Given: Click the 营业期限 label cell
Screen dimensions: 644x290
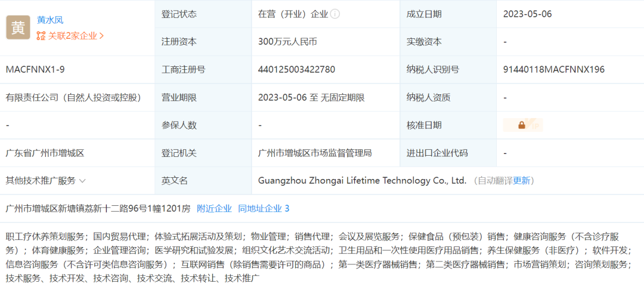Looking at the screenshot, I should click(203, 98).
